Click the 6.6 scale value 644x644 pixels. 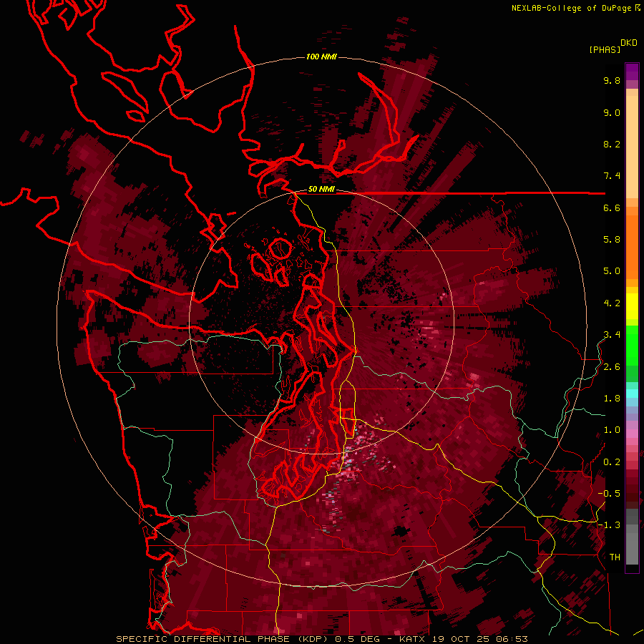(x=612, y=208)
